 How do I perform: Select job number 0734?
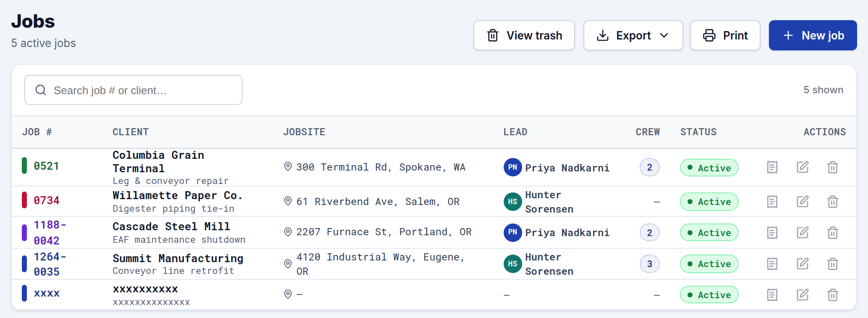tap(47, 200)
